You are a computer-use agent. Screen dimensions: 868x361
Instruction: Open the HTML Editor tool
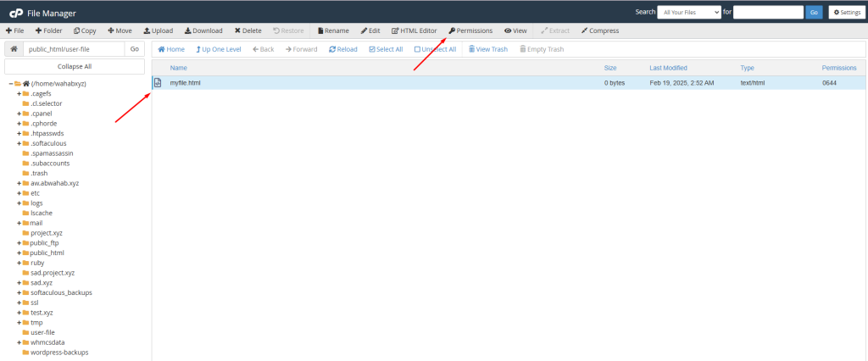click(414, 31)
